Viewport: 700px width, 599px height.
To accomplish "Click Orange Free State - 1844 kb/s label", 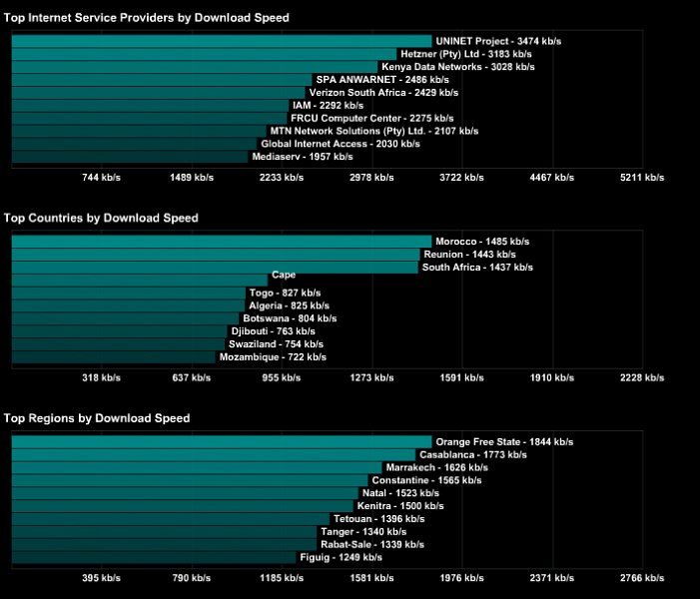I will [504, 442].
